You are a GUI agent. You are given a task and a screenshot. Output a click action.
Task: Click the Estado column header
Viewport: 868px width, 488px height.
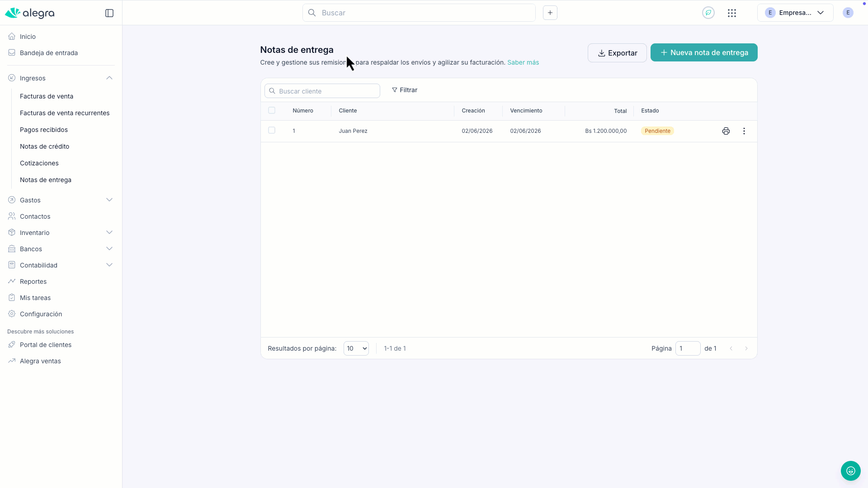tap(650, 111)
